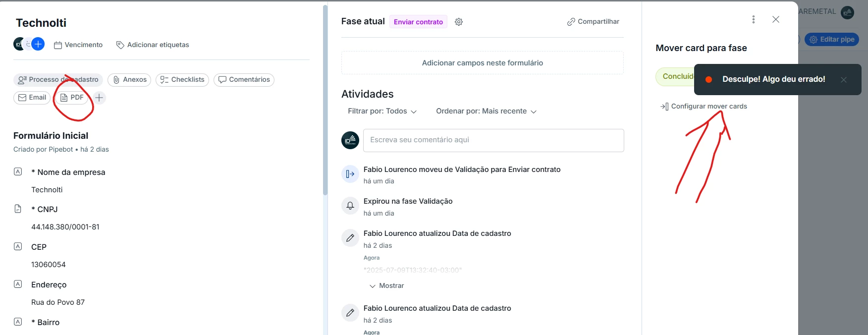The width and height of the screenshot is (868, 335).
Task: Open the Vencimento due date picker
Action: tap(78, 45)
